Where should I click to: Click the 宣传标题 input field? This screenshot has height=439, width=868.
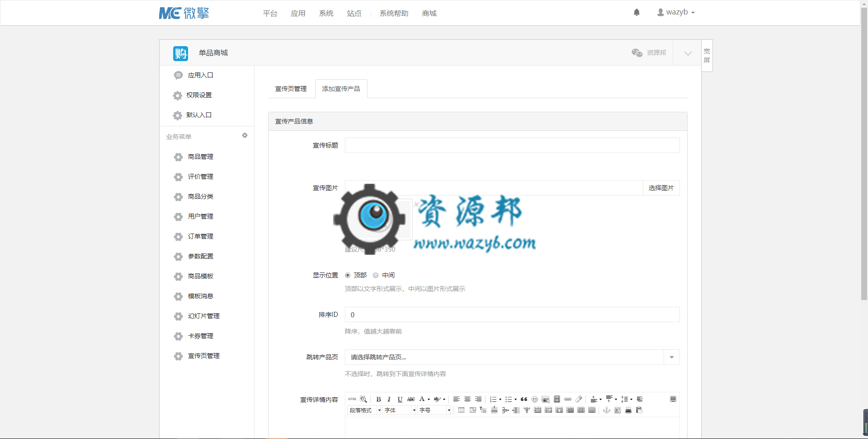click(512, 145)
